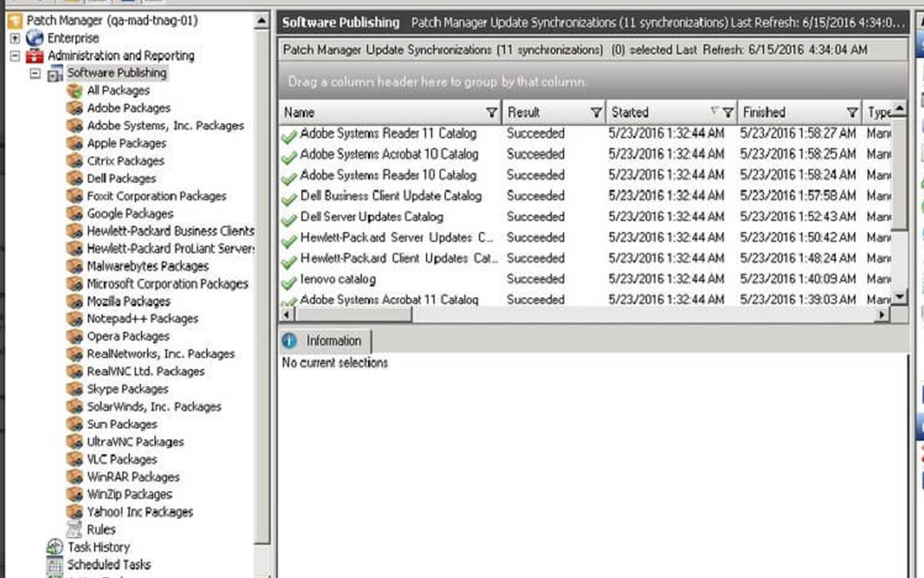The image size is (924, 578).
Task: Click the Patch Manager root node icon
Action: click(x=15, y=21)
